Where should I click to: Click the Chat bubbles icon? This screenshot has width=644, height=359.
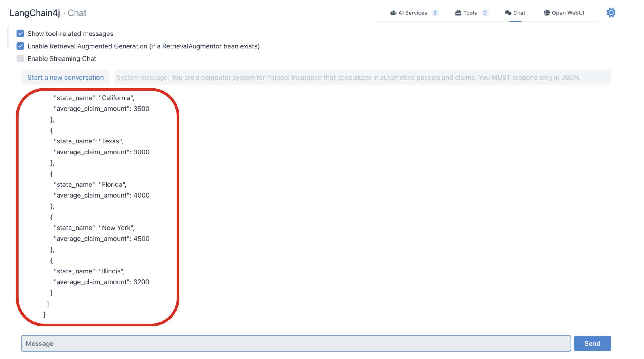pyautogui.click(x=508, y=13)
